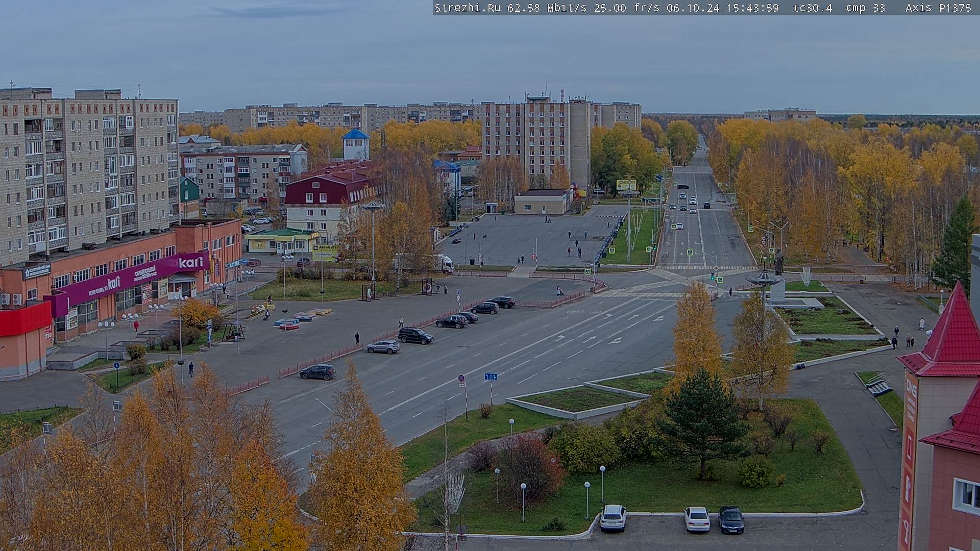Click the cmp 33 compression value
This screenshot has height=551, width=980.
[x=866, y=8]
